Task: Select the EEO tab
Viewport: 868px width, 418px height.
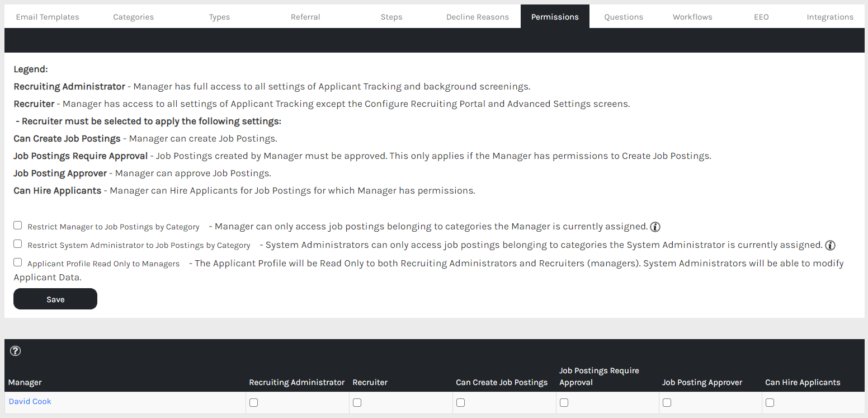Action: click(761, 17)
